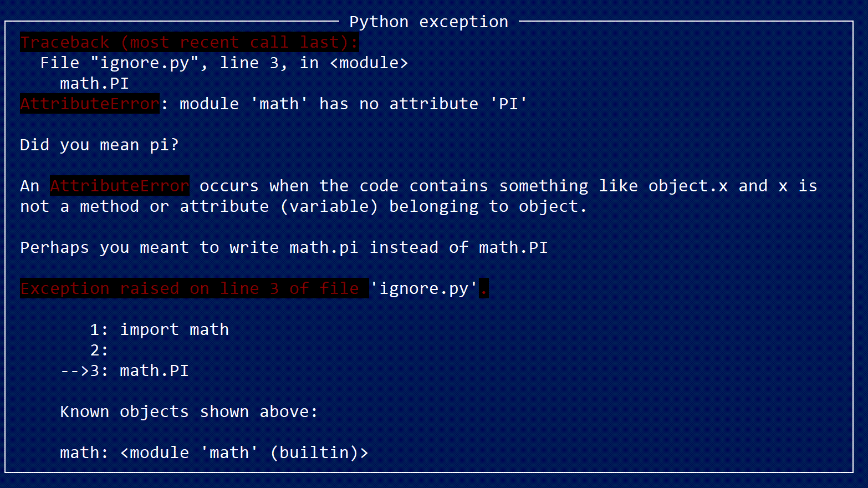Click the math.PI code on source line 3
This screenshot has width=868, height=488.
point(154,370)
